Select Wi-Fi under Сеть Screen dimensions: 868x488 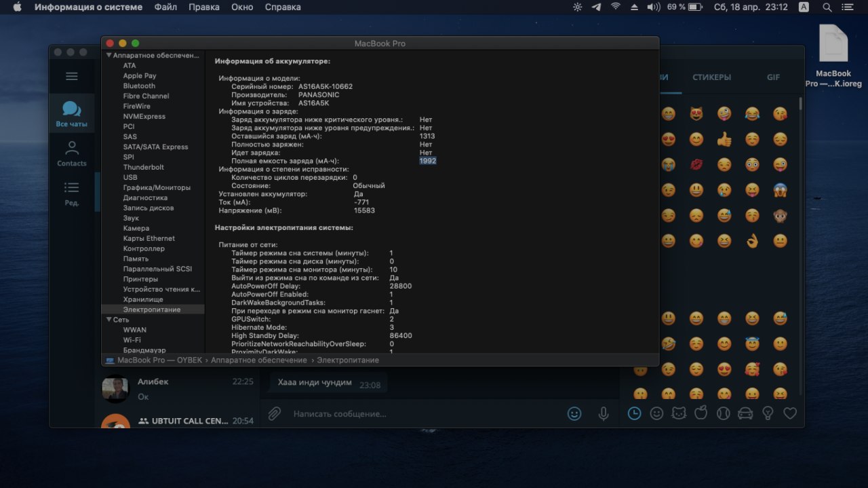132,340
